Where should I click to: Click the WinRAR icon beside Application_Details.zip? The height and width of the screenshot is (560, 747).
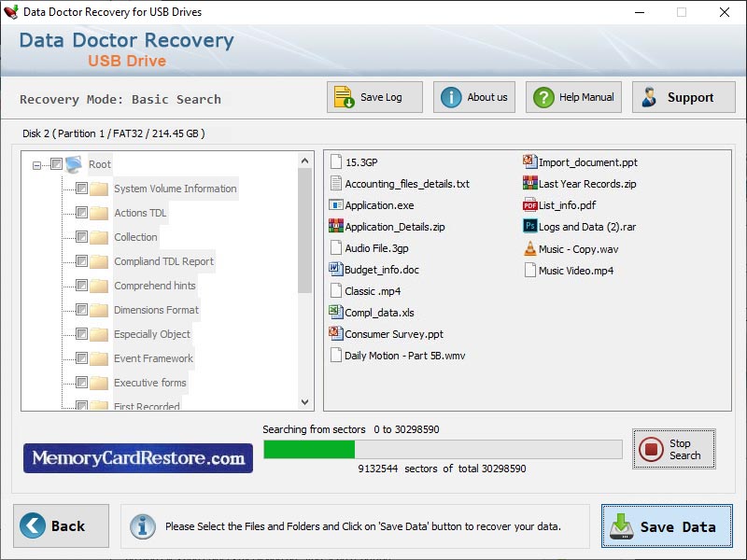334,226
